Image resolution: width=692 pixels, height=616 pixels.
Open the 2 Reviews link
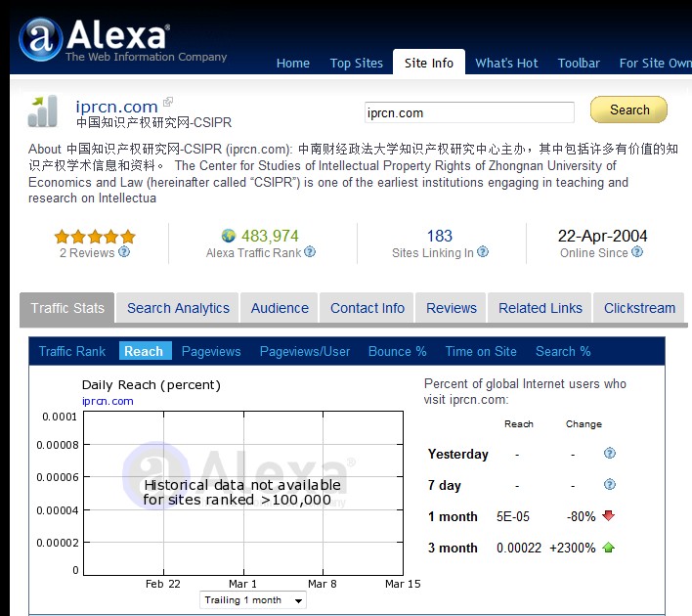pos(87,252)
